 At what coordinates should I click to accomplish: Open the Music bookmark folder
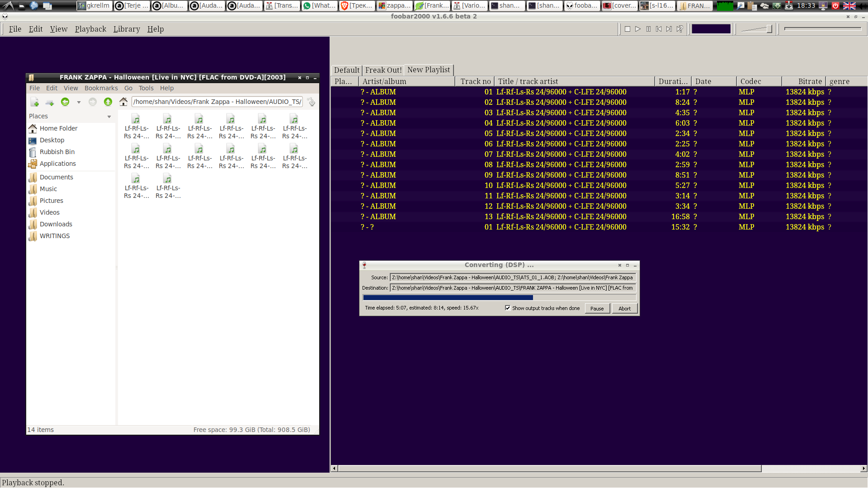click(48, 189)
